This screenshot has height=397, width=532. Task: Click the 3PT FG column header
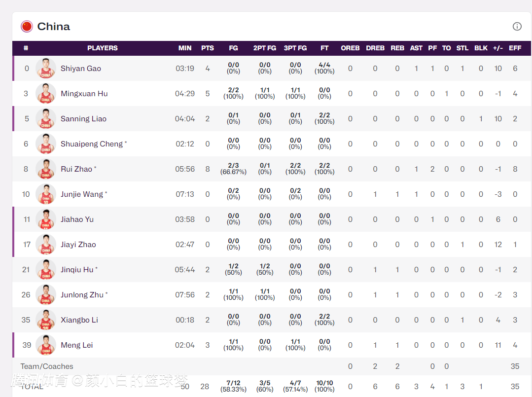pos(295,48)
